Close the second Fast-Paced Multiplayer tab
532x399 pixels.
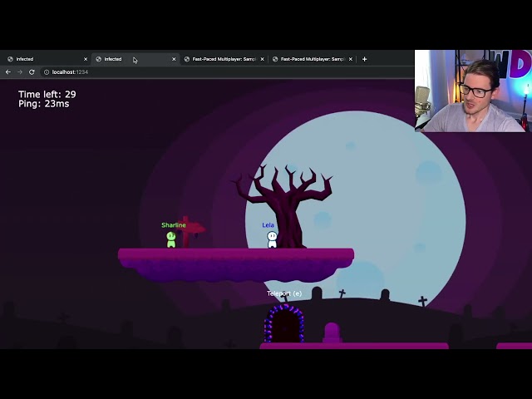click(351, 59)
